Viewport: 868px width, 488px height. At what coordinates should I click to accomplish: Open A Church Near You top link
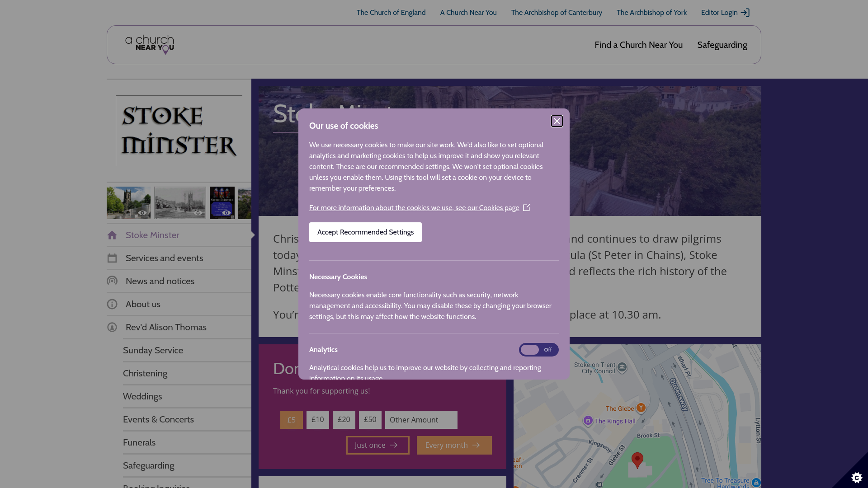click(468, 13)
